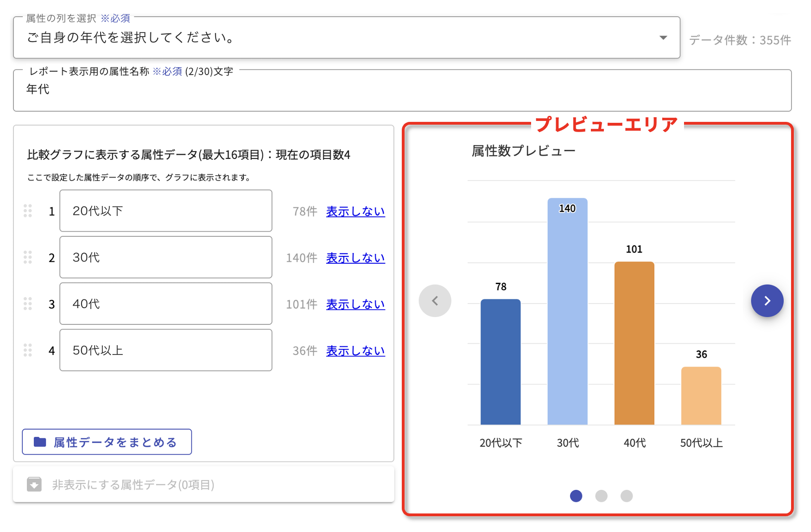Image resolution: width=811 pixels, height=532 pixels.
Task: Select second carousel page dot
Action: [601, 496]
